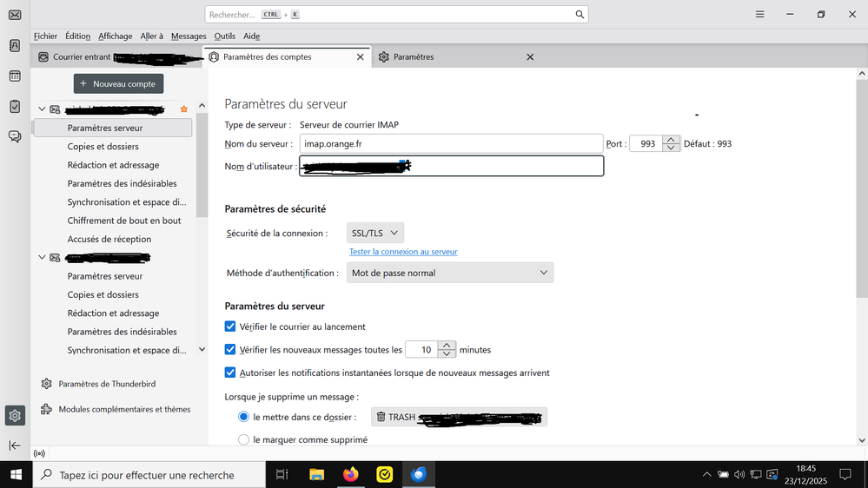The height and width of the screenshot is (488, 868).
Task: Launch Firefox from the Windows taskbar
Action: (350, 475)
